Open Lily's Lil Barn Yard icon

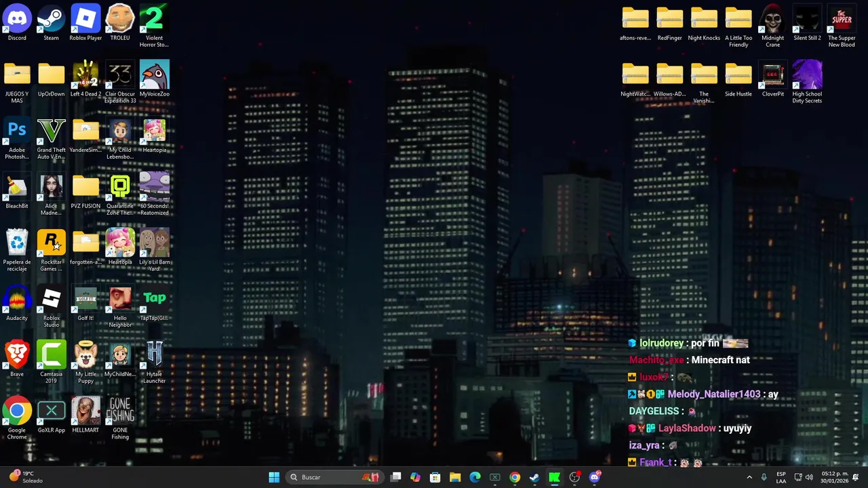pos(154,251)
